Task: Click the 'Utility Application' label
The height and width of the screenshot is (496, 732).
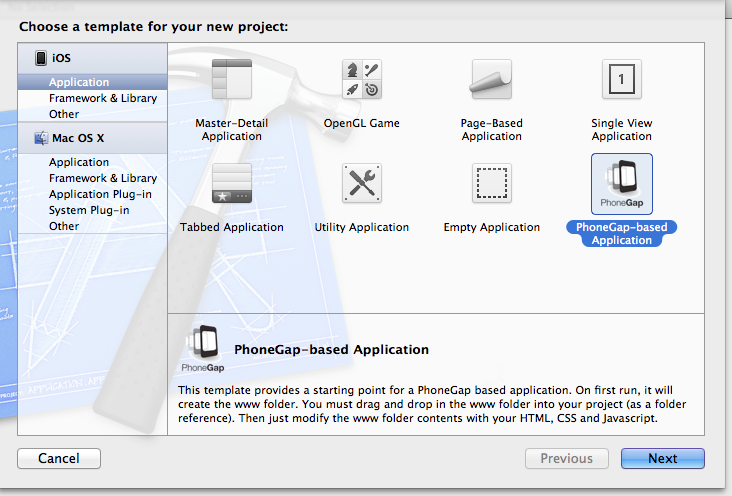Action: tap(362, 227)
